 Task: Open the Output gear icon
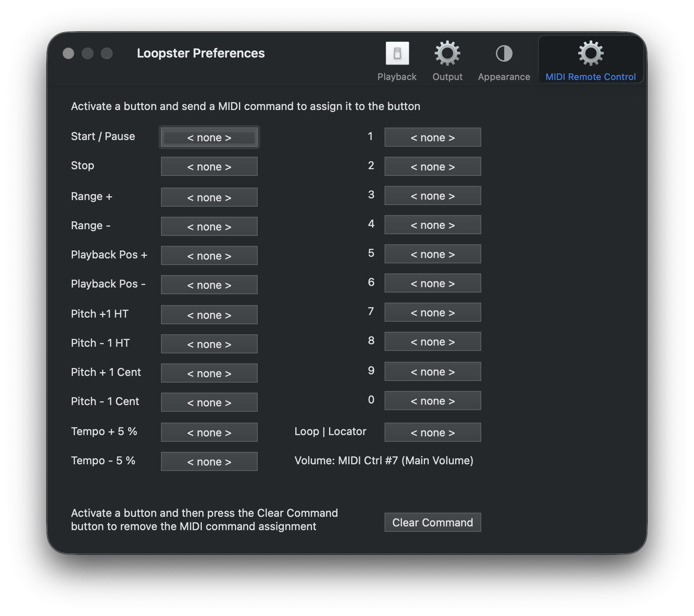(x=447, y=53)
